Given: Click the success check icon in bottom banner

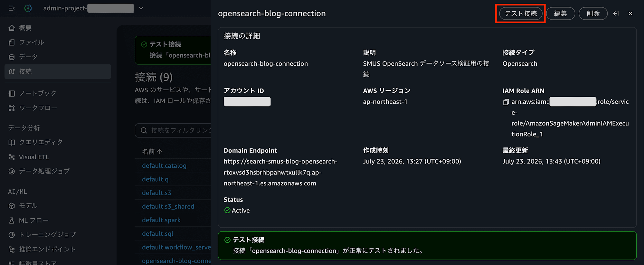Looking at the screenshot, I should (227, 240).
